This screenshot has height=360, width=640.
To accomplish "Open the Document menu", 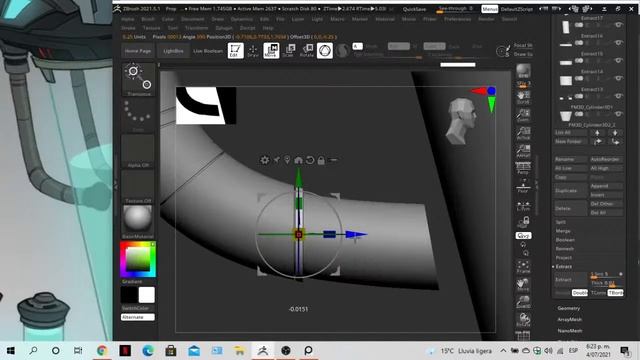I will point(193,19).
